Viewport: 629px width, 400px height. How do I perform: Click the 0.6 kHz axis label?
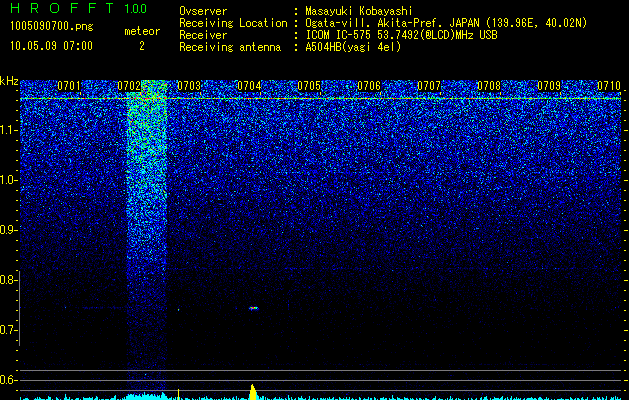[7, 380]
